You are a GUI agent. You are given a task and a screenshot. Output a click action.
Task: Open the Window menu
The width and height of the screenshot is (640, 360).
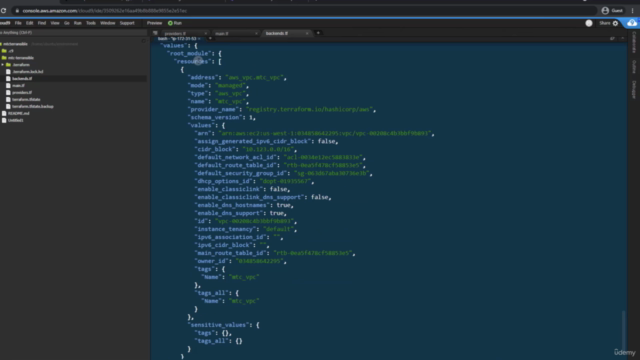click(x=107, y=23)
